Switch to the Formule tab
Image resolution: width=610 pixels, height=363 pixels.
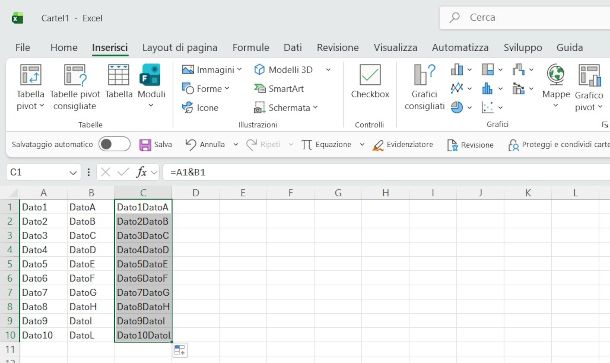pos(251,47)
